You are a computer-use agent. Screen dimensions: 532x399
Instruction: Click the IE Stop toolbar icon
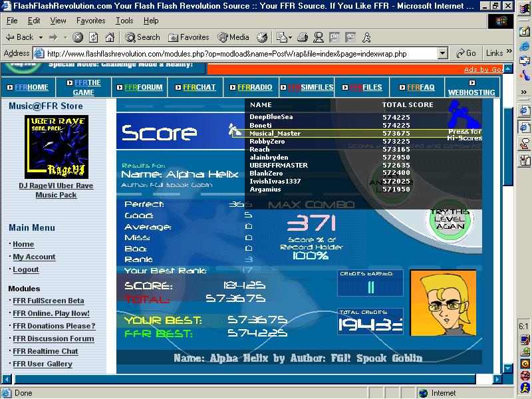[78, 37]
